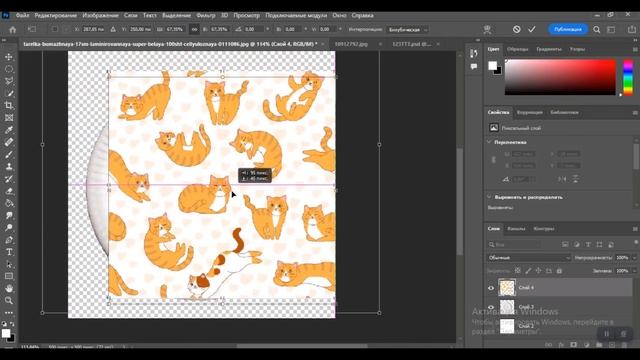Screen dimensions: 640x360
Task: Open the Color panel menu
Action: click(x=635, y=49)
